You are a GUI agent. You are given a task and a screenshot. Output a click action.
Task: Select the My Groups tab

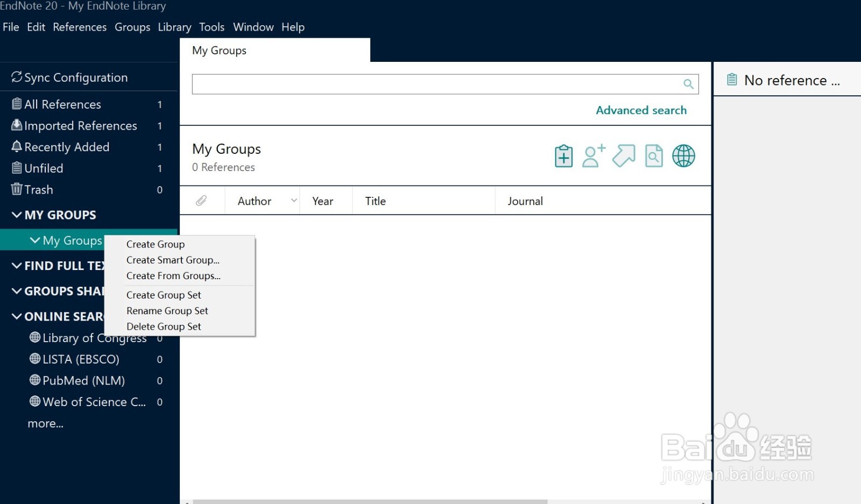[x=274, y=50]
